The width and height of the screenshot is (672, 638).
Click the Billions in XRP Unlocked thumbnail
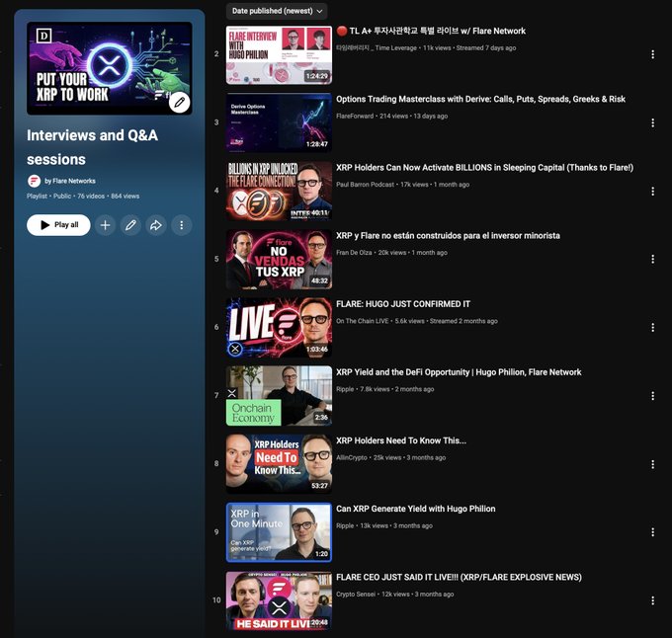click(279, 191)
